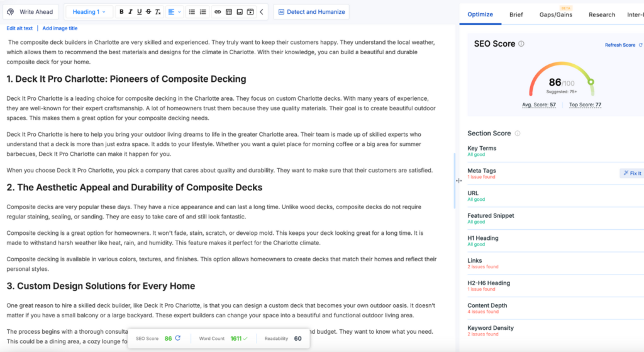Expand the H2-H6 Heading section

[555, 286]
